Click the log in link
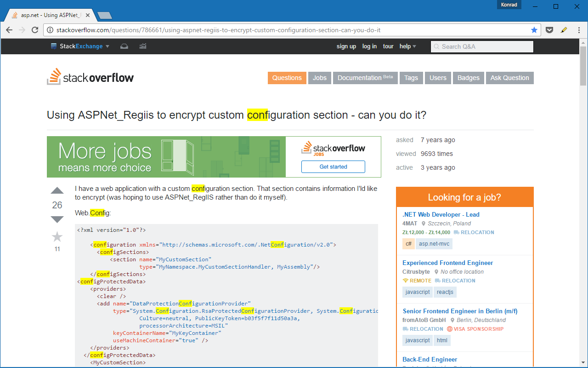 click(369, 46)
